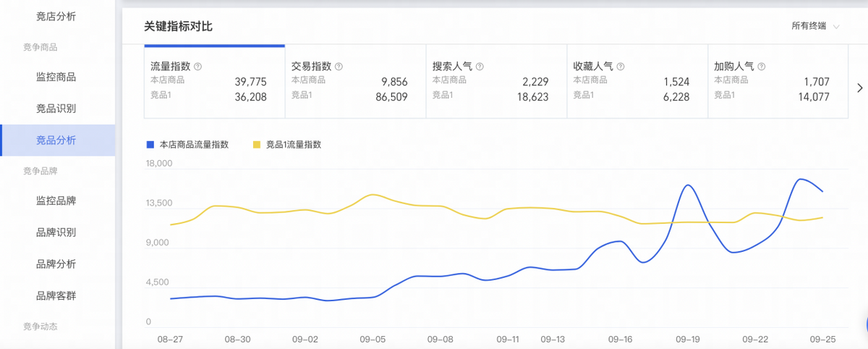Screen dimensions: 868x349
Task: Click help icon beside 加购人气
Action: 761,67
